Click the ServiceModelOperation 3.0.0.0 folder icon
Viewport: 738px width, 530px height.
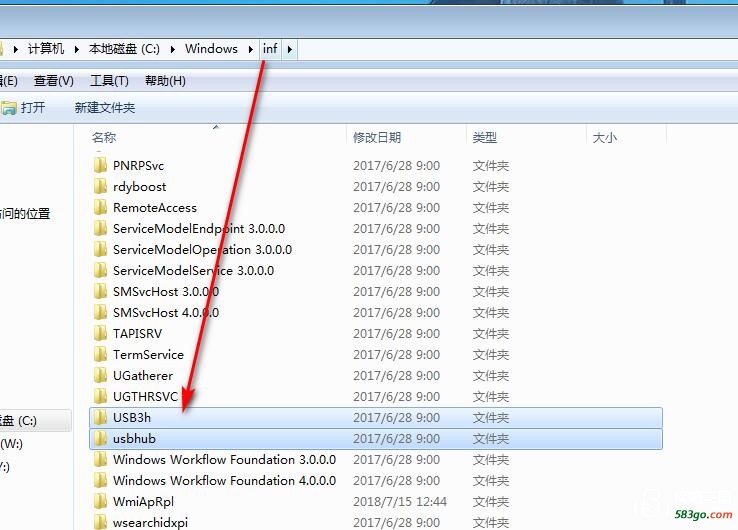coord(100,249)
